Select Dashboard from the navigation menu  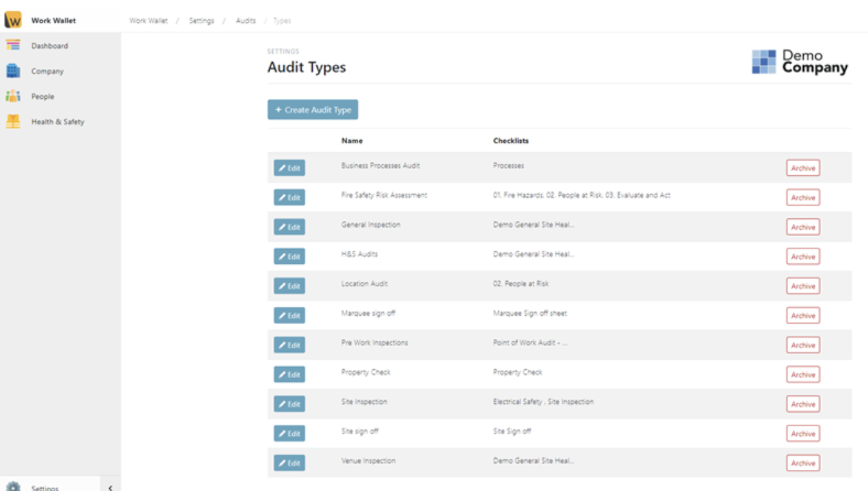coord(48,45)
